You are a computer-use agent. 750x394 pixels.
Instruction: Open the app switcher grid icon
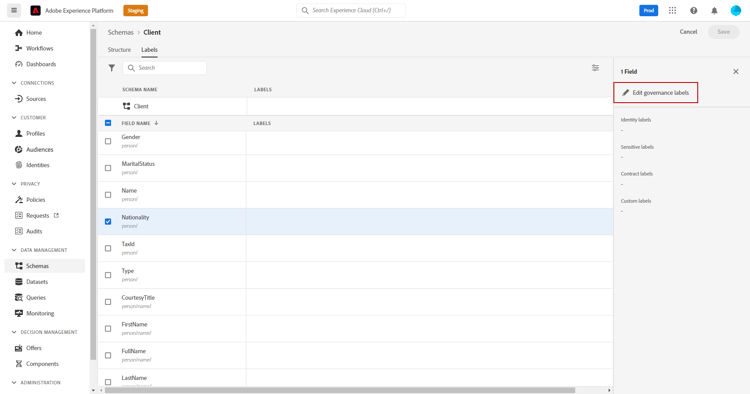coord(673,11)
